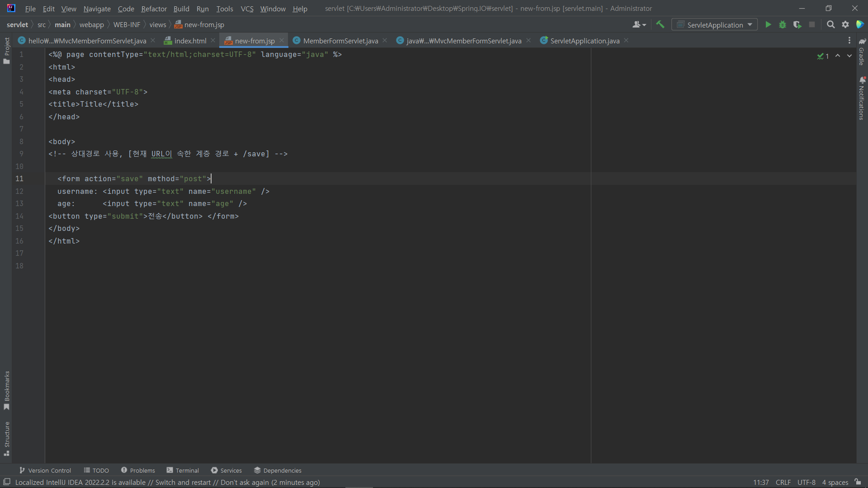Click the Localized IntelliJ IDEA notification message
Screen dimensions: 868x488
pos(167,482)
